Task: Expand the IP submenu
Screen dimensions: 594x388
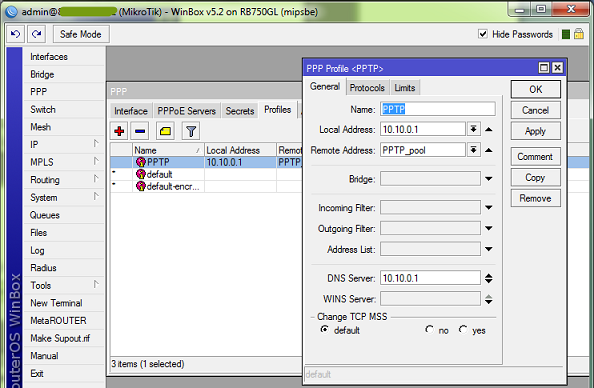Action: (x=64, y=144)
